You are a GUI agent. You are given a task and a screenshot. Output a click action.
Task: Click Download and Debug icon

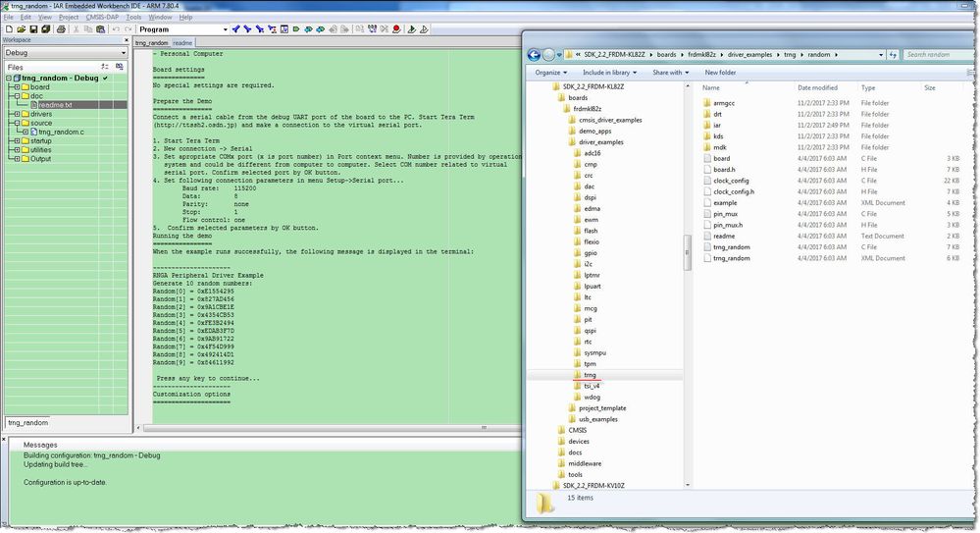point(411,29)
